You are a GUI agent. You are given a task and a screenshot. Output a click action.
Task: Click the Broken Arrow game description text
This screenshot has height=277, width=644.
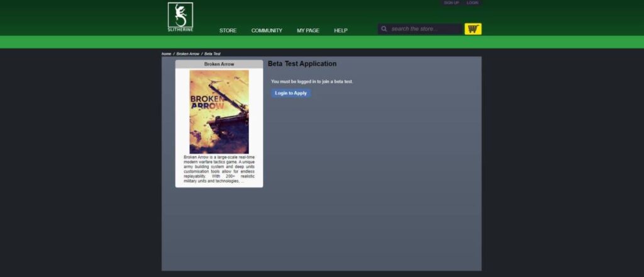219,169
